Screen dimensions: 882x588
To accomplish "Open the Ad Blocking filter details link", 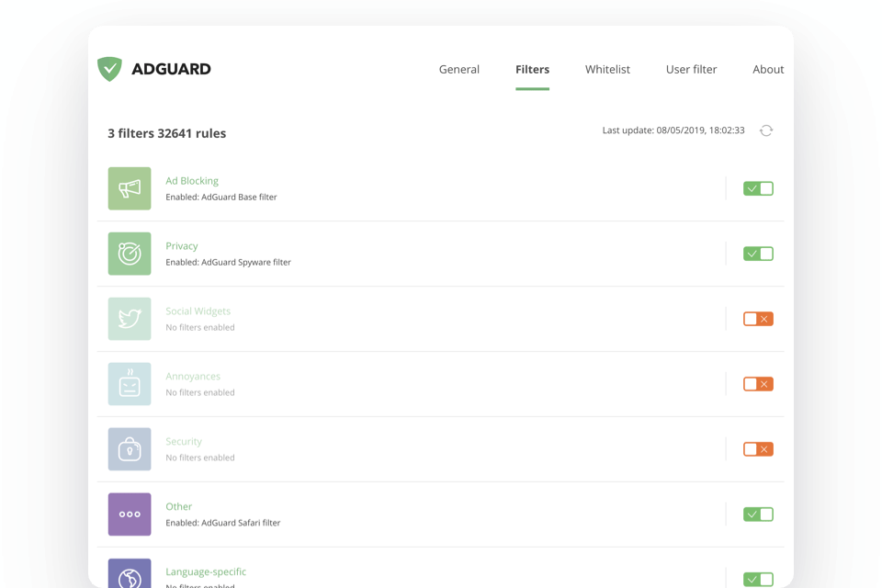I will [x=192, y=180].
